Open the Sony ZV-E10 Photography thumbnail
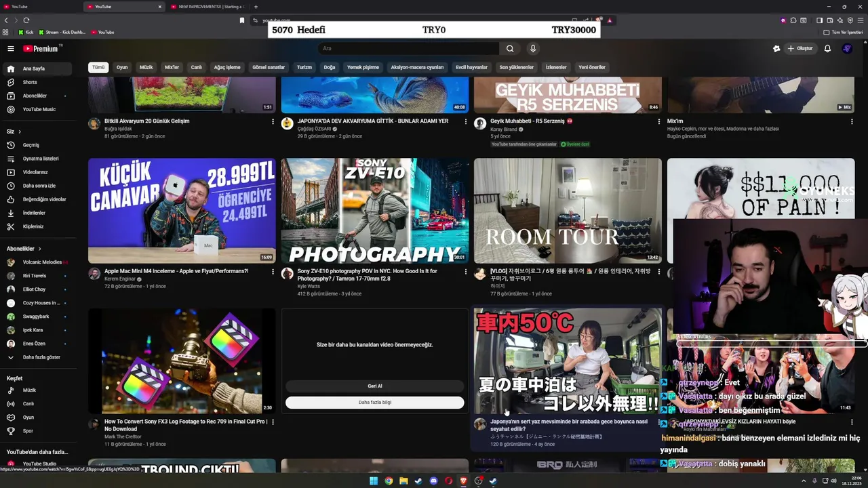Screen dimensions: 868x488 (375, 211)
